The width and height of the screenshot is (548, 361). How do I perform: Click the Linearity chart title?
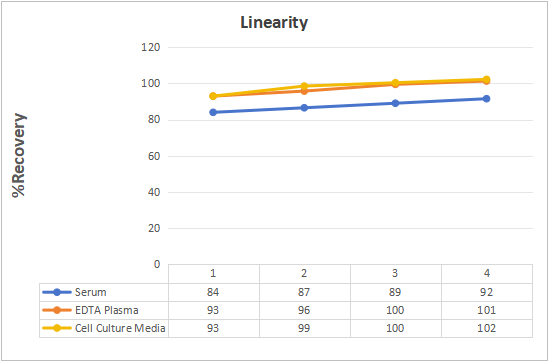point(274,23)
